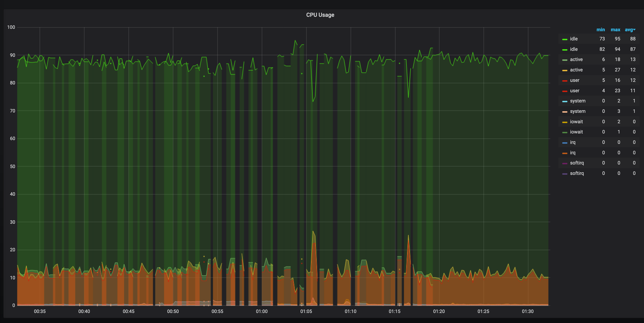Image resolution: width=644 pixels, height=323 pixels.
Task: Click light-blue swatch of system series with max 2
Action: point(564,101)
